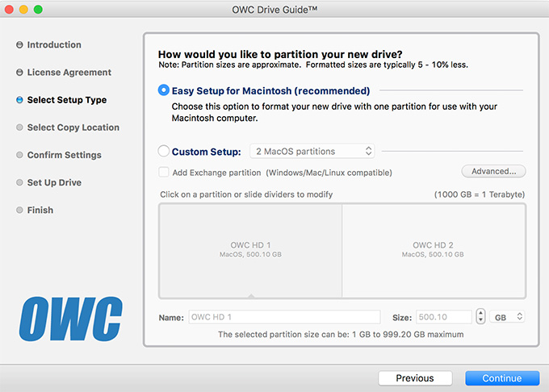Click the blue Select Setup Type bullet
This screenshot has height=392, width=549.
(19, 100)
